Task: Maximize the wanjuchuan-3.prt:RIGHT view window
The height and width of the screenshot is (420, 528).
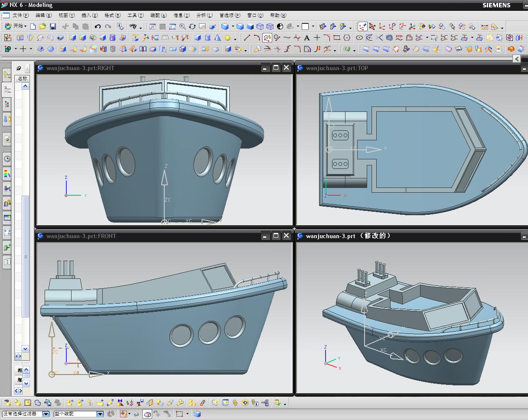Action: [x=276, y=68]
